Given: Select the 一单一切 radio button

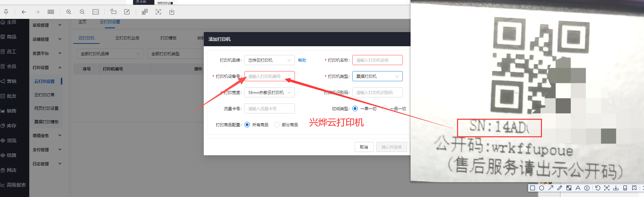Looking at the screenshot, I should coord(355,109).
